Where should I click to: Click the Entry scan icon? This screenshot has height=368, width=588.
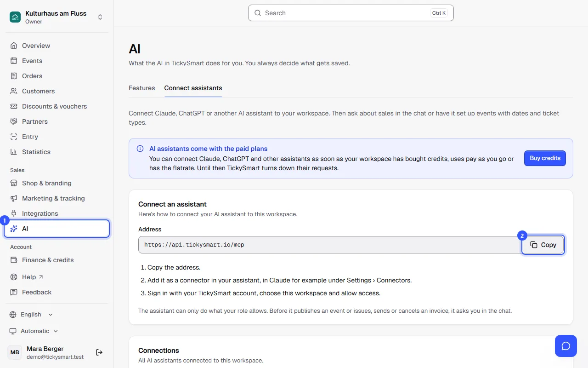14,137
